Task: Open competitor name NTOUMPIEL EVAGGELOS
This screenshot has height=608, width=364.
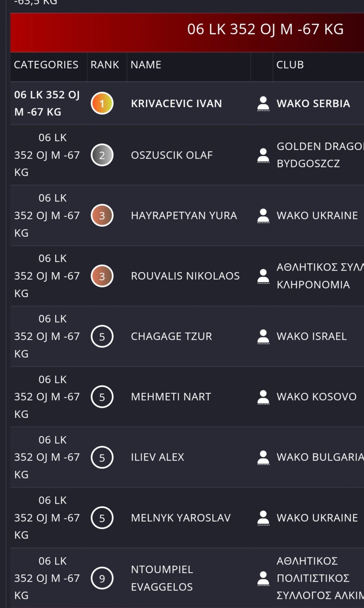Action: (x=162, y=578)
